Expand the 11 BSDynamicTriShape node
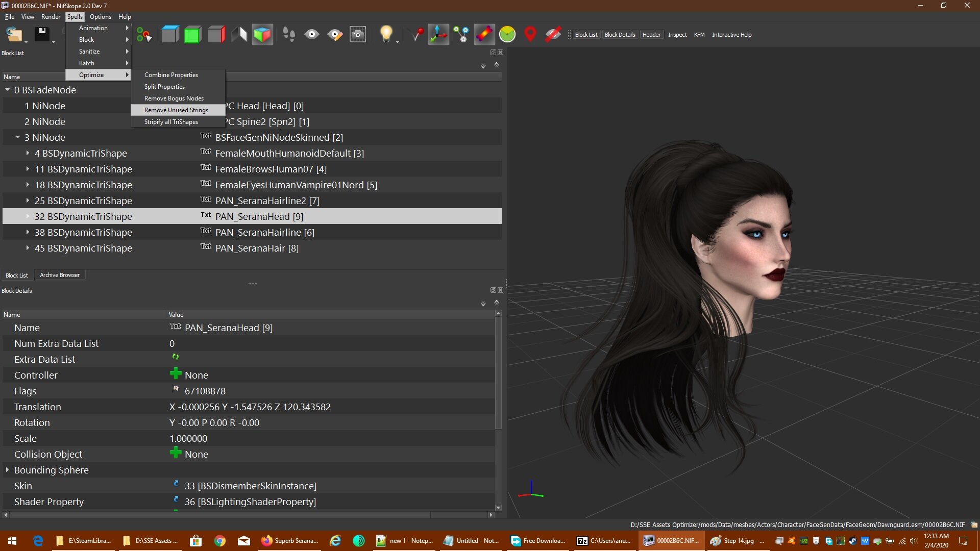This screenshot has height=551, width=980. click(x=28, y=169)
